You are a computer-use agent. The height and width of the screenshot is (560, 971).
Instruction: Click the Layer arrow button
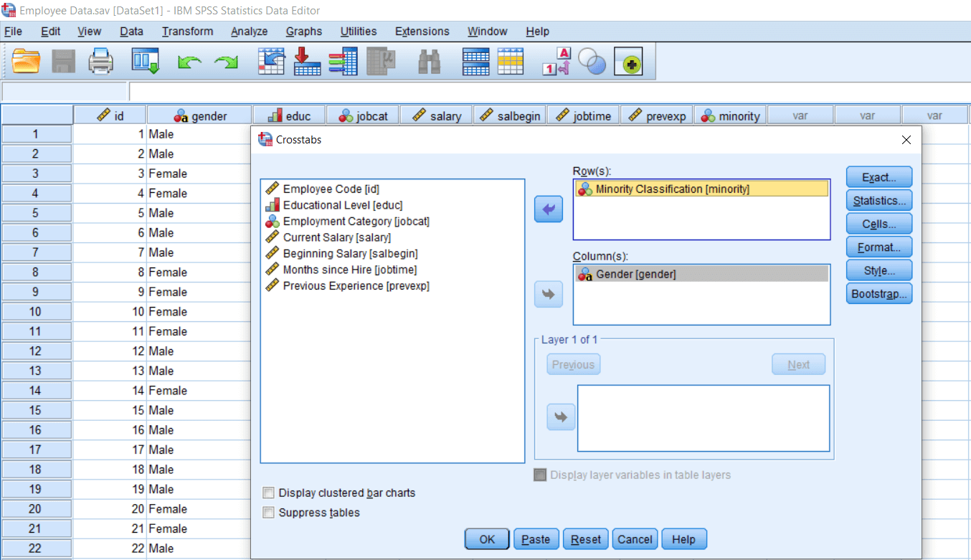561,417
